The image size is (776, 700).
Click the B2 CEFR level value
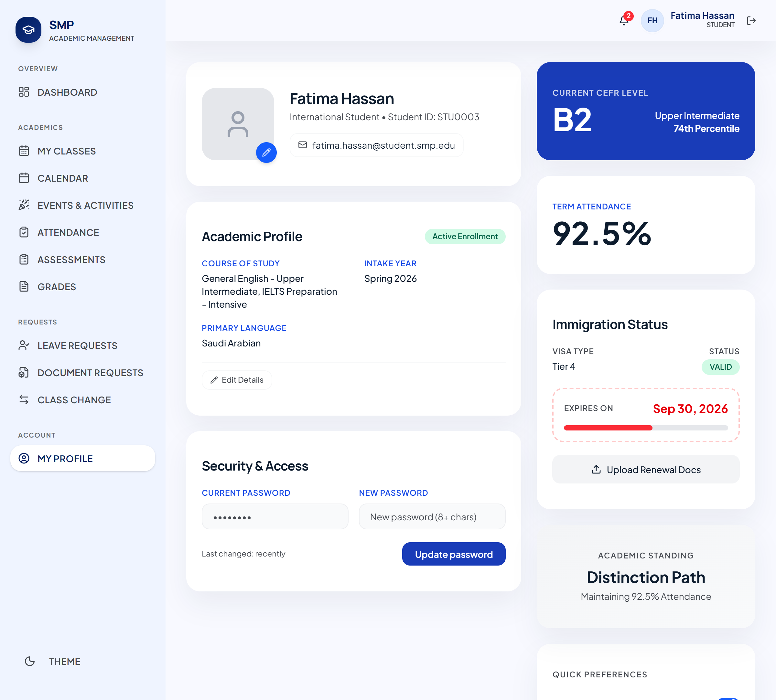[572, 120]
